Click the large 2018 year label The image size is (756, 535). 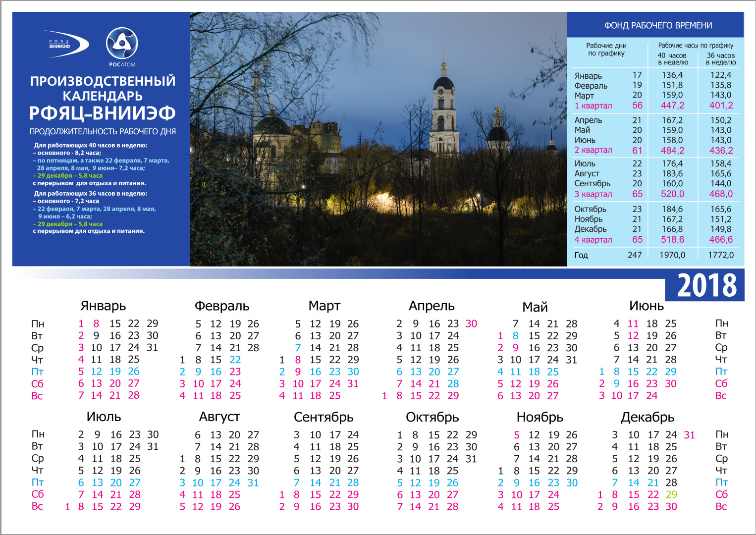pyautogui.click(x=706, y=286)
